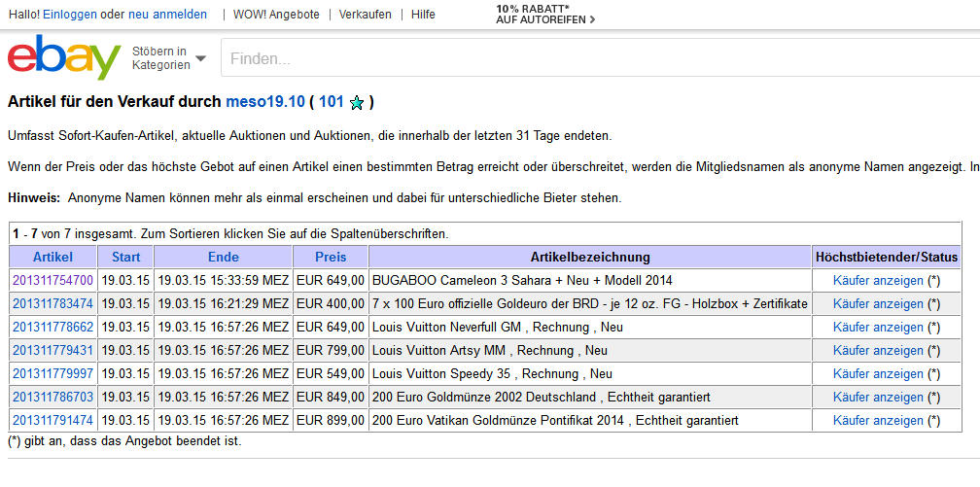980x487 pixels.
Task: Click the eBay logo
Action: click(x=64, y=57)
